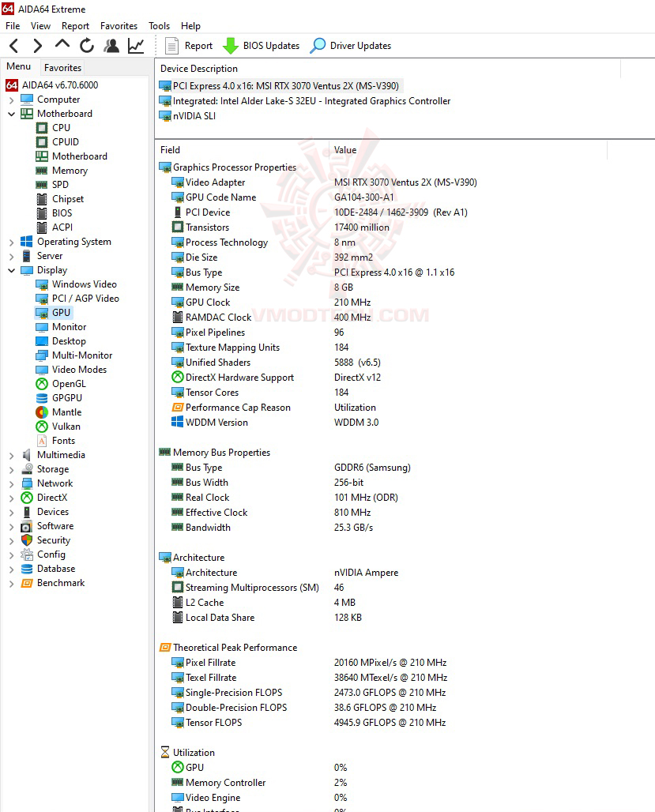Click the Database category icon

[x=27, y=569]
